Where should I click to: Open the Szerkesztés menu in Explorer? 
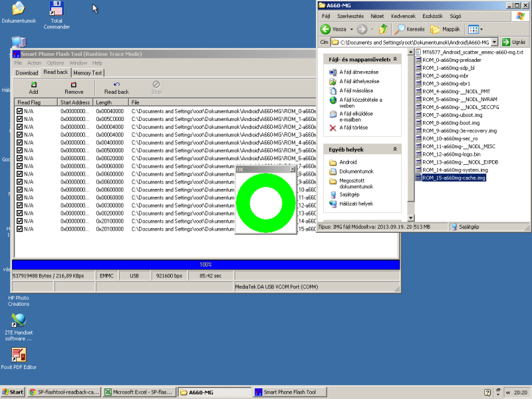(x=350, y=16)
